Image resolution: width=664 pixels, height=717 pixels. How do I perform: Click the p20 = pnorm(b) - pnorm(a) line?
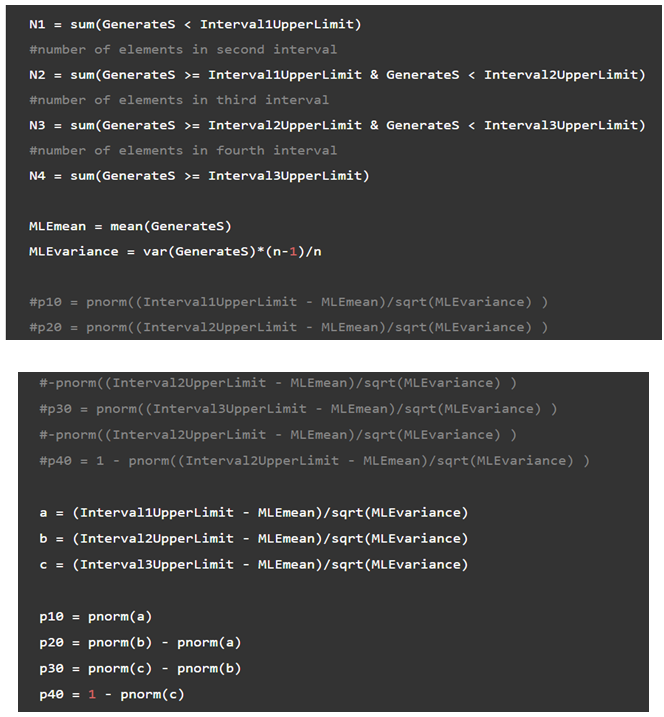point(140,642)
